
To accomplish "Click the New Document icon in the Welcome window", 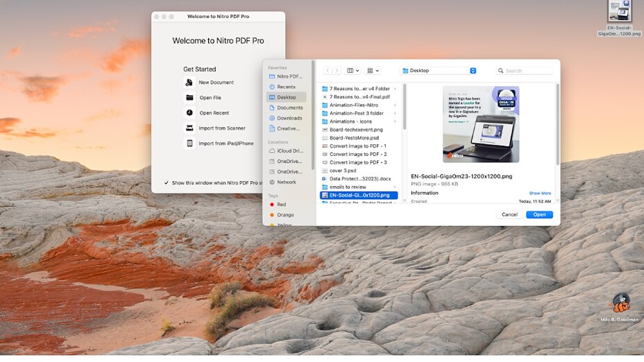I will 189,83.
